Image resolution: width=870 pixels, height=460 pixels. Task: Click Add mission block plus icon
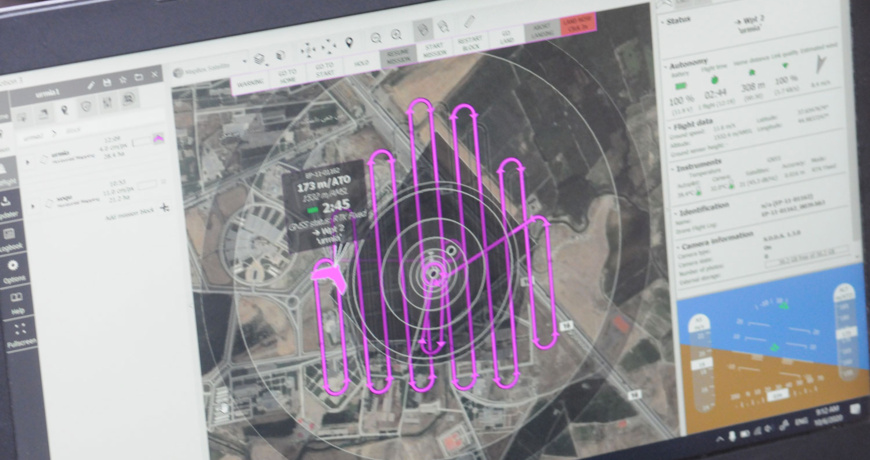pyautogui.click(x=164, y=208)
